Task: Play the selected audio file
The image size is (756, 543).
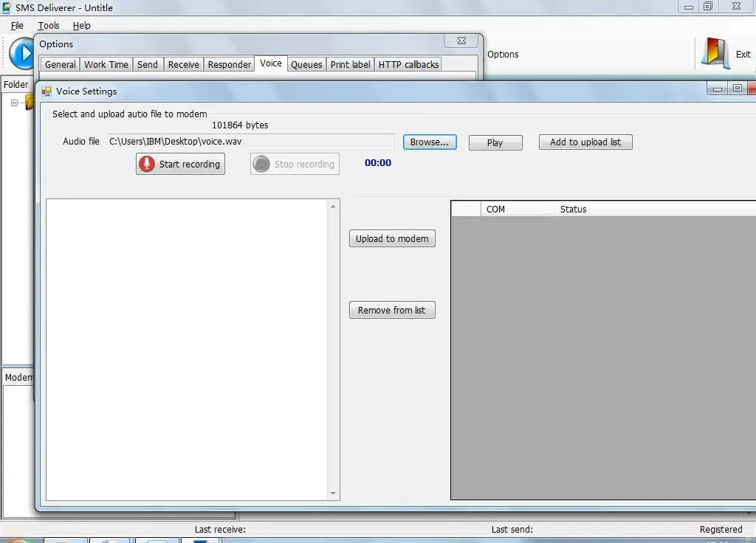Action: [495, 142]
